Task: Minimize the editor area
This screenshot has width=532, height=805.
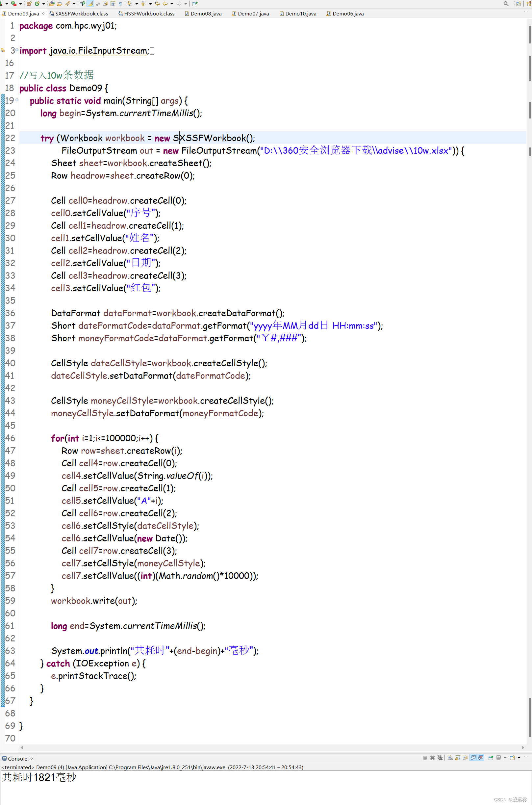Action: (x=525, y=12)
